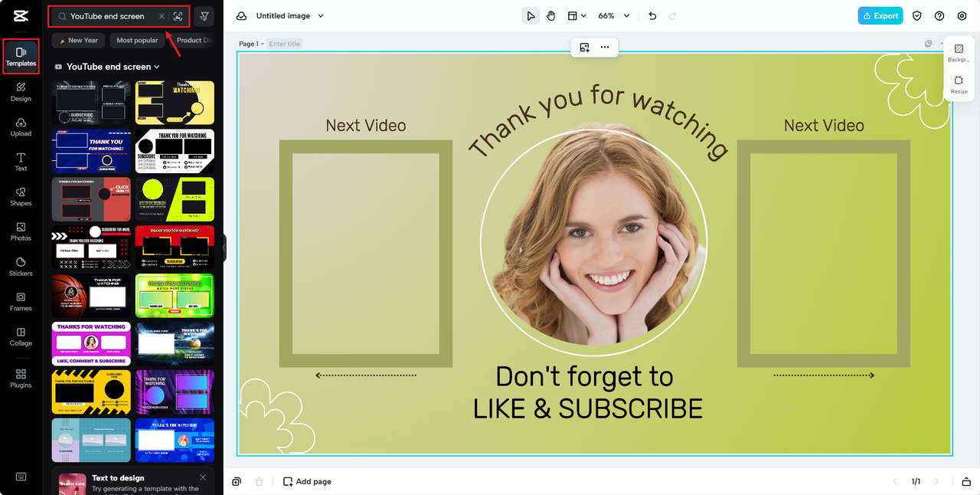Viewport: 980px width, 495px height.
Task: Go to the next page arrow
Action: [x=936, y=481]
